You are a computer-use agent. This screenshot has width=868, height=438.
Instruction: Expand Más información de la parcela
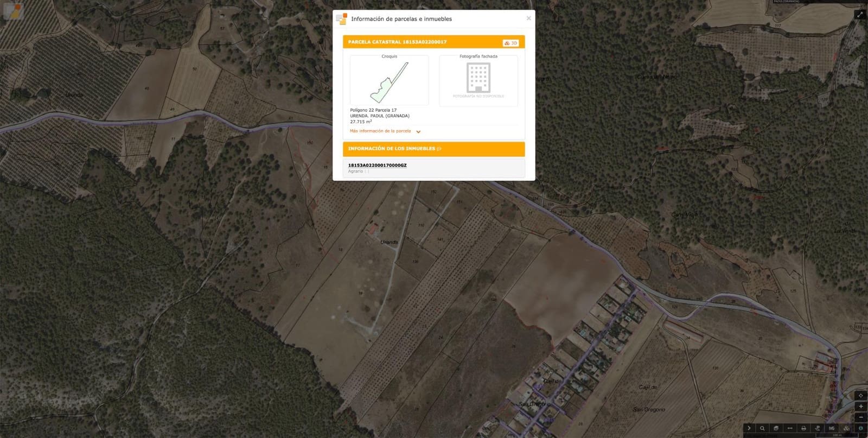click(x=380, y=131)
